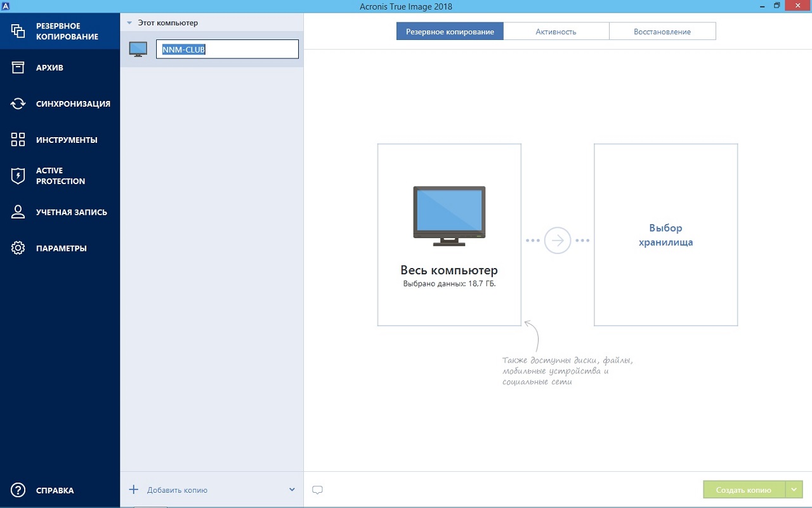This screenshot has height=508, width=812.
Task: Click the computer icon beside NNM-CLUB backup
Action: (138, 50)
